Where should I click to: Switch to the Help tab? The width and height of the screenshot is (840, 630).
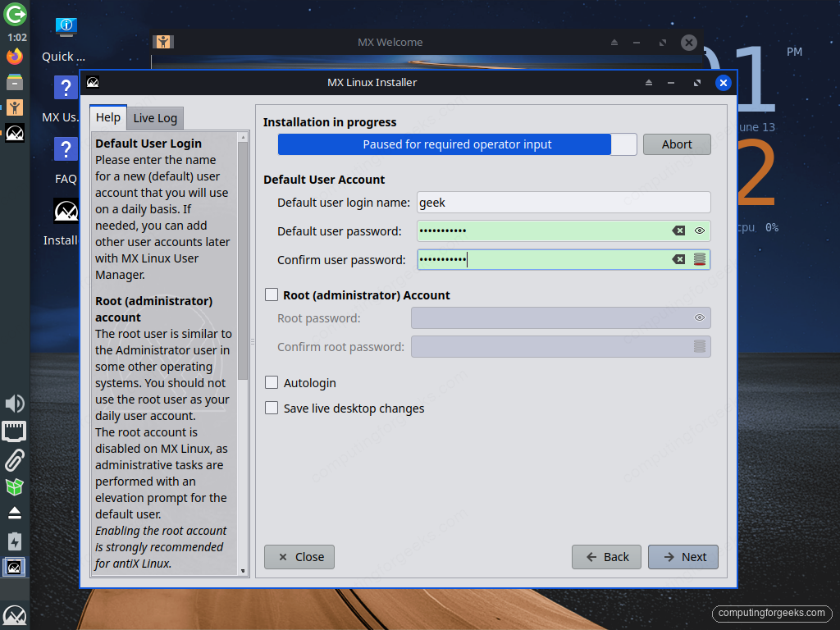[x=108, y=117]
